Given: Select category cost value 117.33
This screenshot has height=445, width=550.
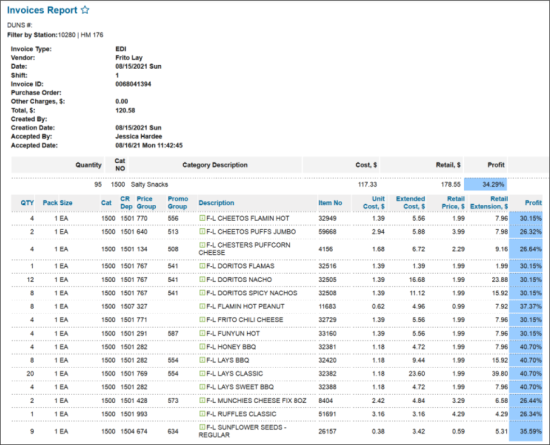Looking at the screenshot, I should pos(367,184).
